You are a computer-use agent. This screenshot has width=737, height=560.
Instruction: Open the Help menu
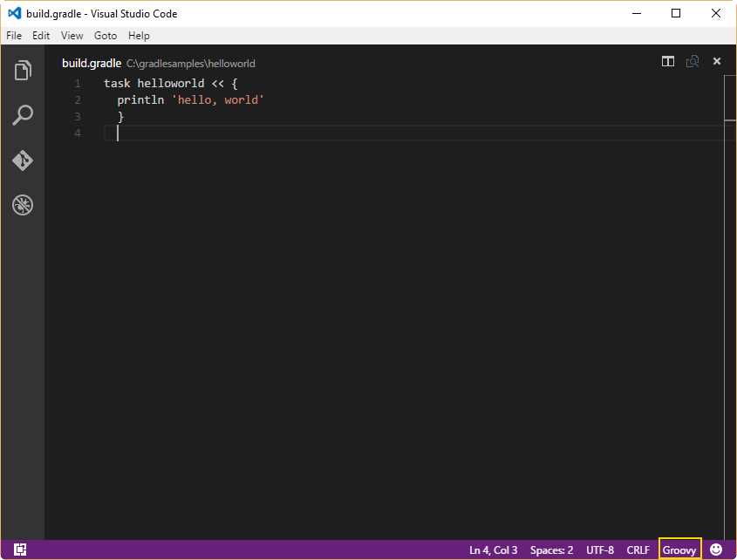pos(139,36)
